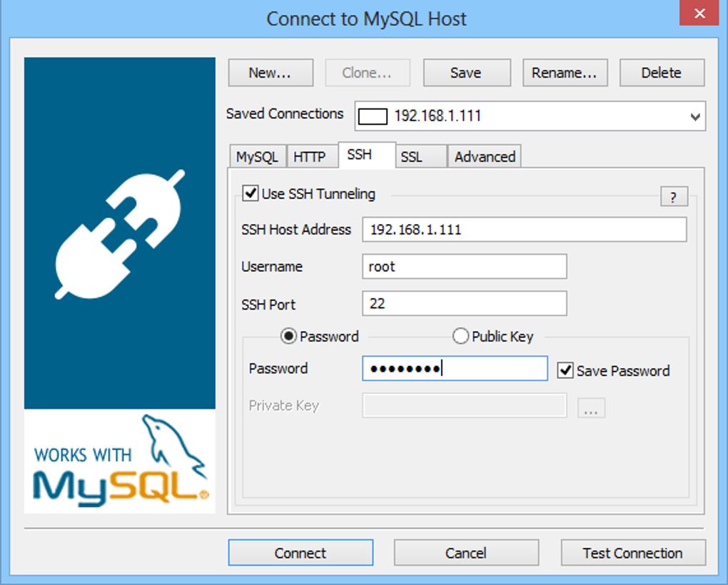Open the HTTP tab
Screen dimensions: 728x585
(x=312, y=156)
